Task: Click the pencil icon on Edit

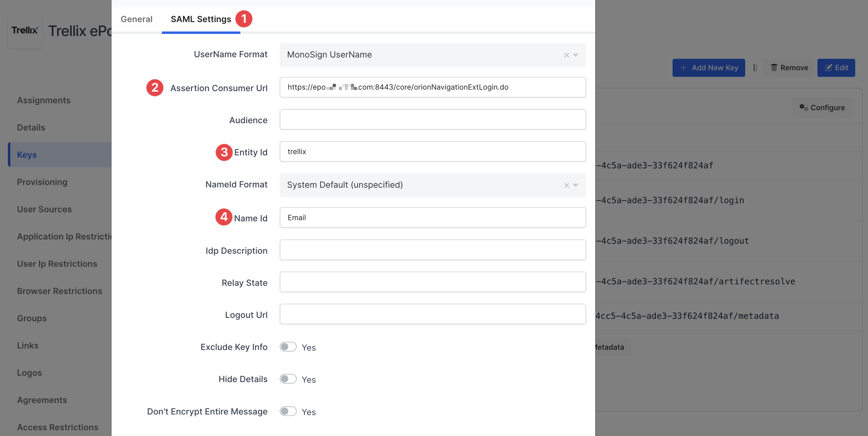Action: coord(828,68)
